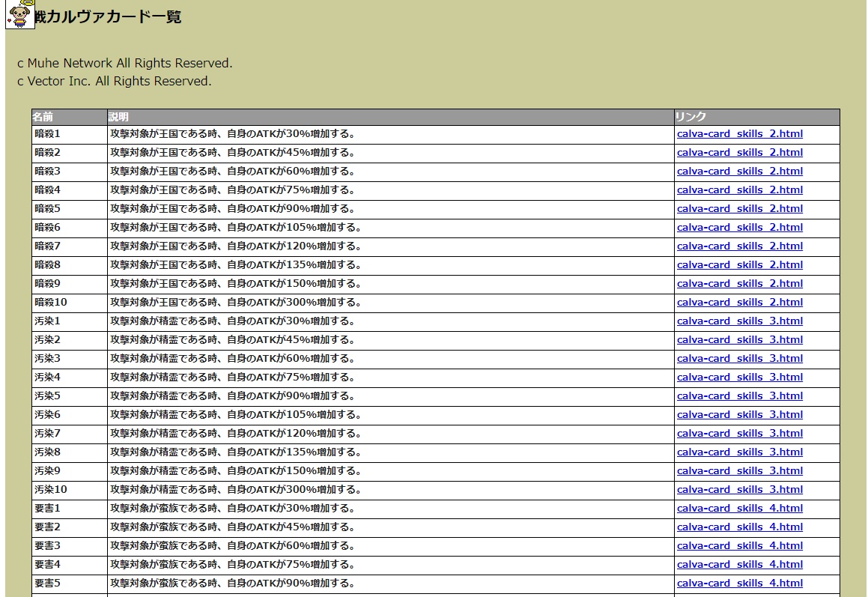Viewport: 868px width, 597px height.
Task: Open calva-card_skills_3.html link for 汚染1
Action: click(739, 321)
